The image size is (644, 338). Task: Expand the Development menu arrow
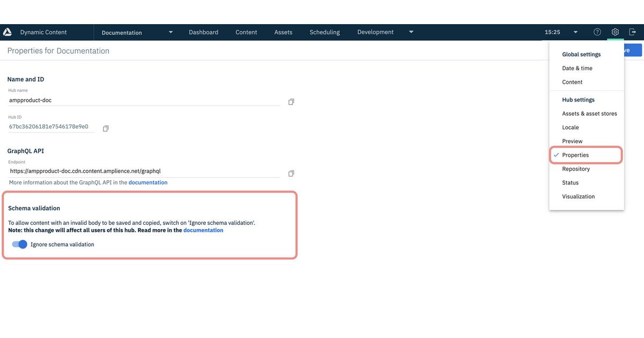click(x=411, y=32)
